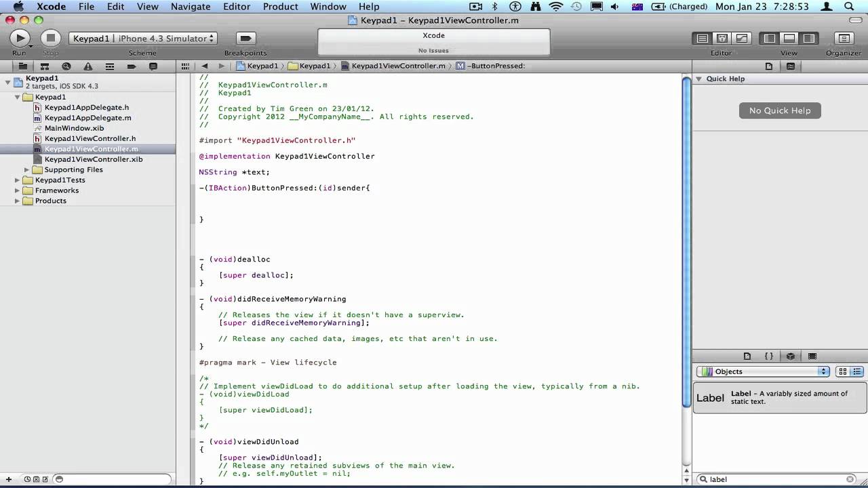Viewport: 868px width, 488px height.
Task: Open the related files grid icon
Action: (x=184, y=66)
